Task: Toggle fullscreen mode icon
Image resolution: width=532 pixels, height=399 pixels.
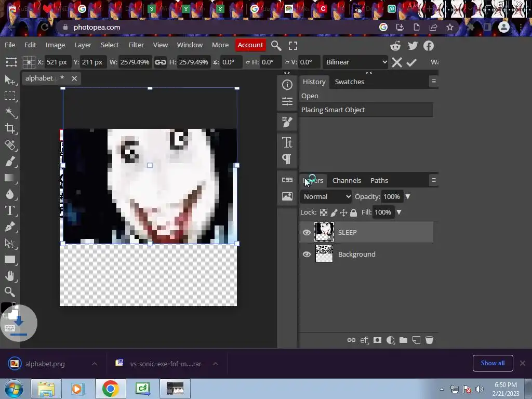Action: pos(293,46)
